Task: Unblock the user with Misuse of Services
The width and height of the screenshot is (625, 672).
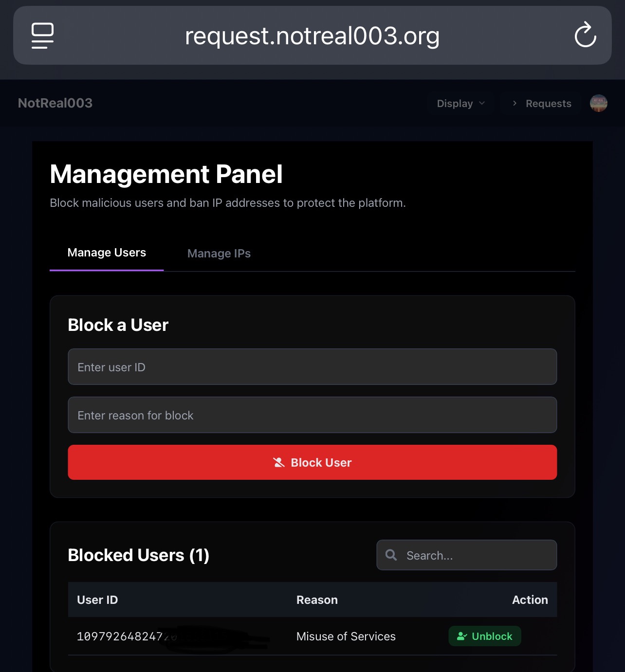Action: [x=485, y=636]
